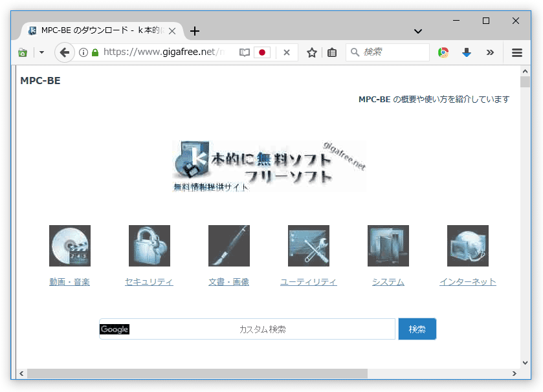Viewport: 543px width, 392px height.
Task: Close the MPC-BE tab
Action: pos(172,31)
